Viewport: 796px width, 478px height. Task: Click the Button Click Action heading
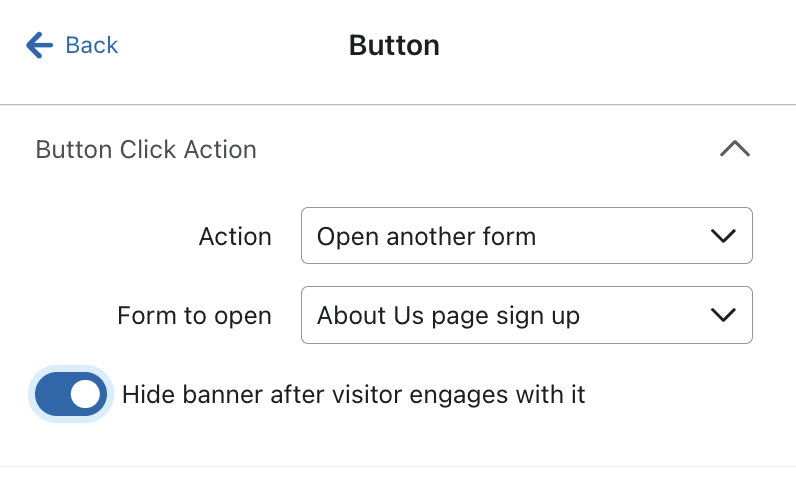pos(146,150)
